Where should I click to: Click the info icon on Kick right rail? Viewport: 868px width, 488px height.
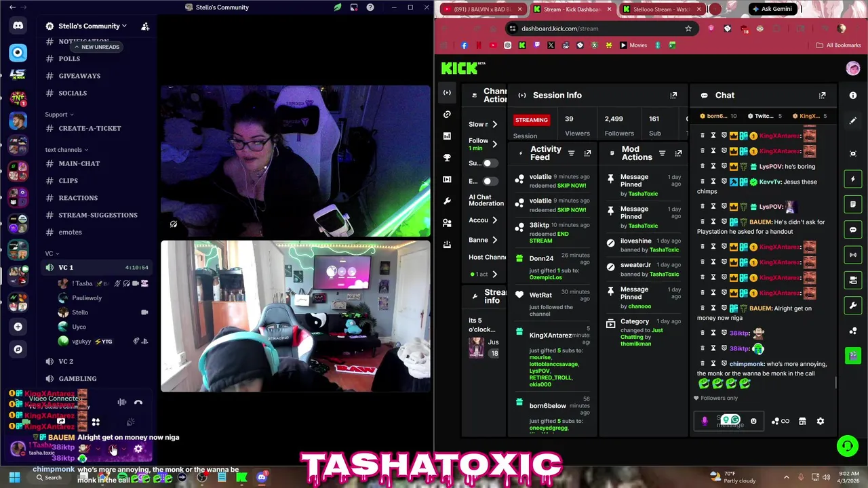click(x=853, y=96)
